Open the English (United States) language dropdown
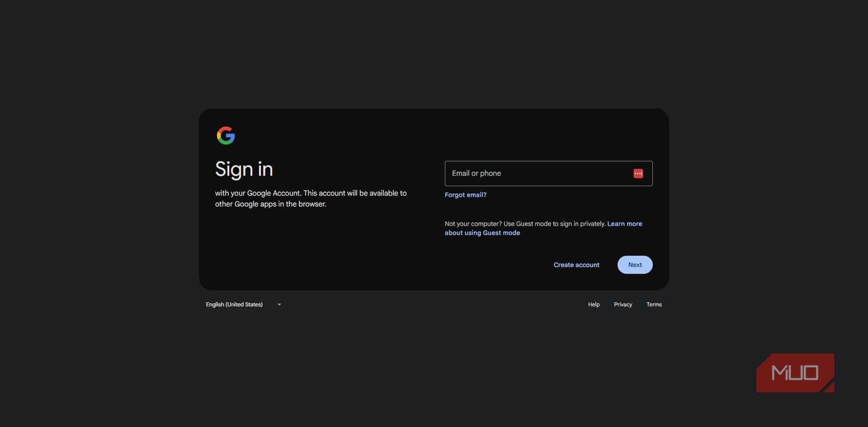This screenshot has width=868, height=427. coord(244,304)
